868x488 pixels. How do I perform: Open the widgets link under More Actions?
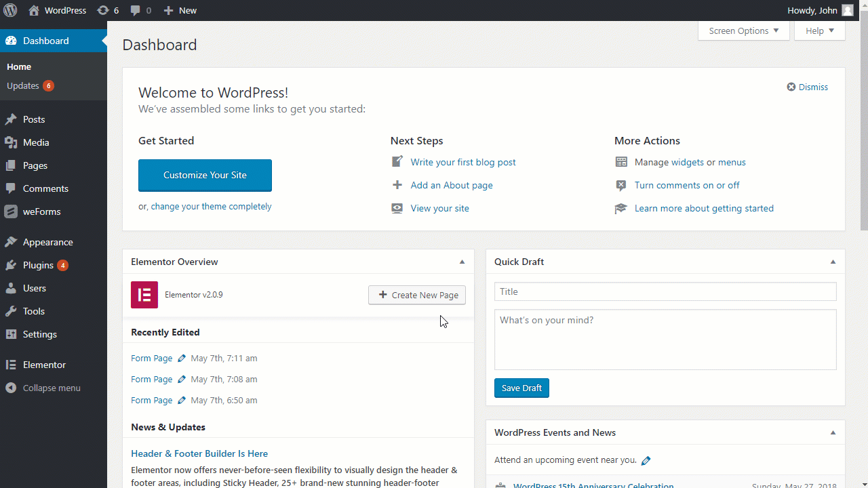coord(687,162)
